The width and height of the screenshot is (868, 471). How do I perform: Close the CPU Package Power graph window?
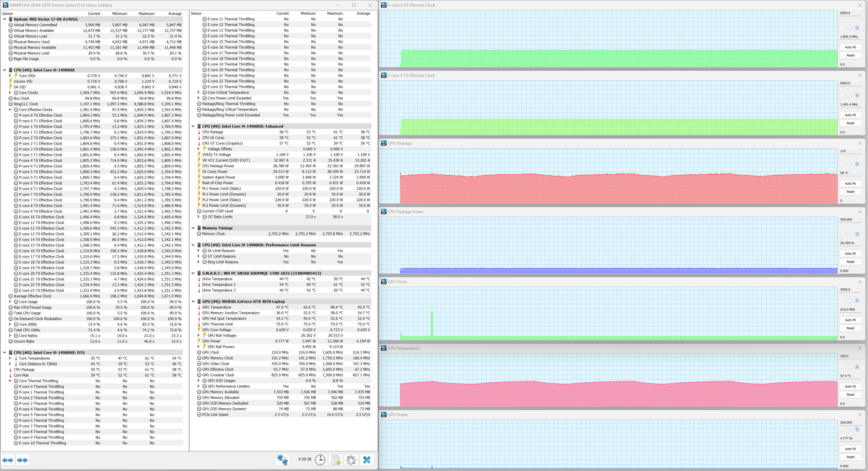(860, 211)
